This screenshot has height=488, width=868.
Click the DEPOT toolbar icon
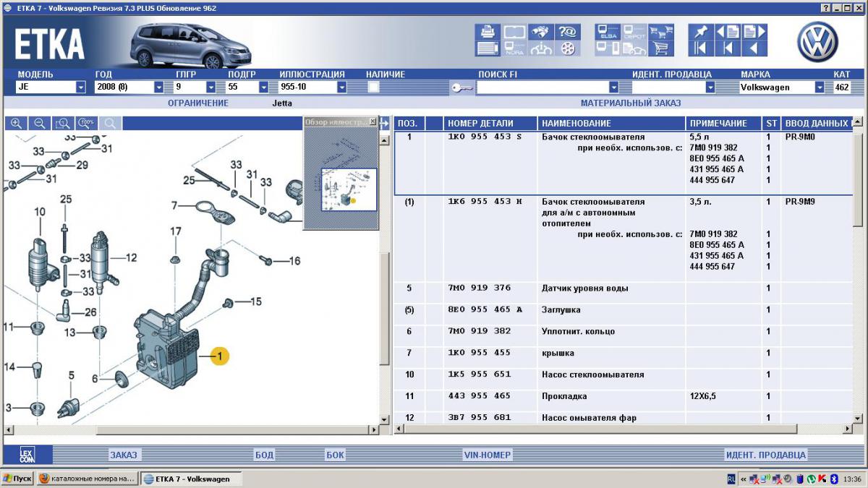(x=634, y=32)
